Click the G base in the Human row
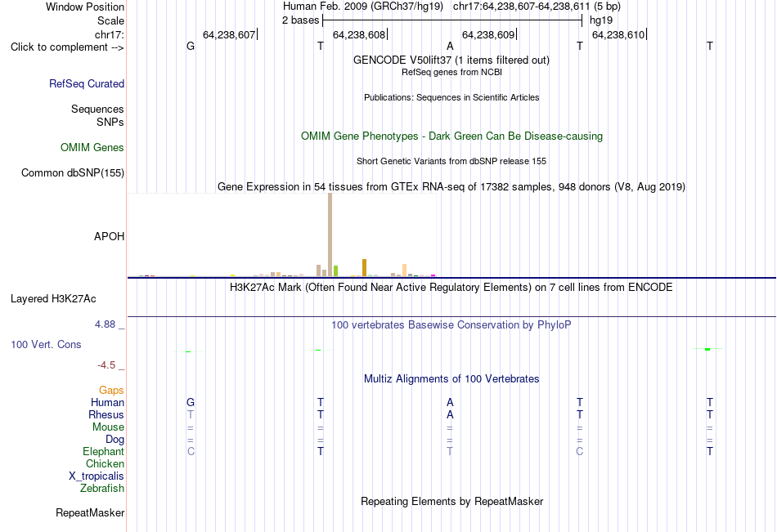This screenshot has height=532, width=777. [191, 402]
